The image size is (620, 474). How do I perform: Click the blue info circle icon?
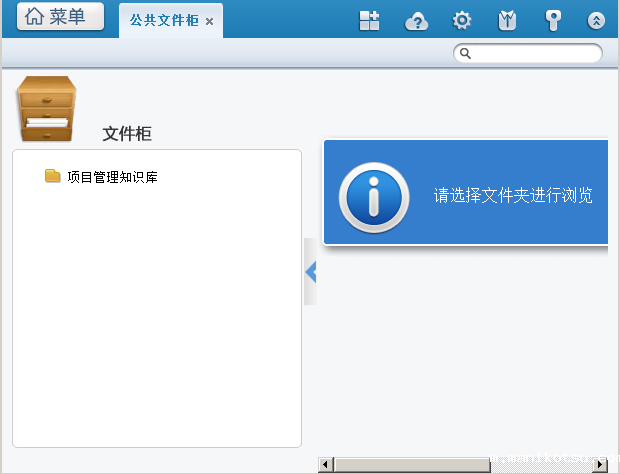coord(373,196)
